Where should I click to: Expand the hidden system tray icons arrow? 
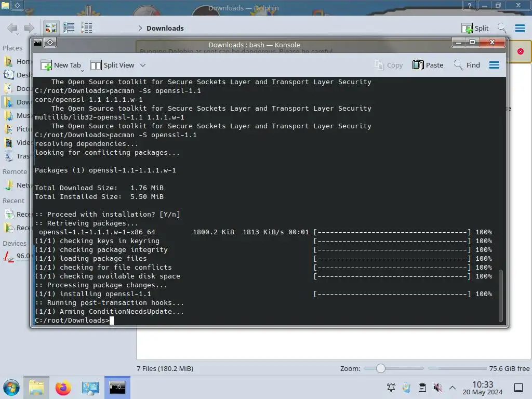453,388
